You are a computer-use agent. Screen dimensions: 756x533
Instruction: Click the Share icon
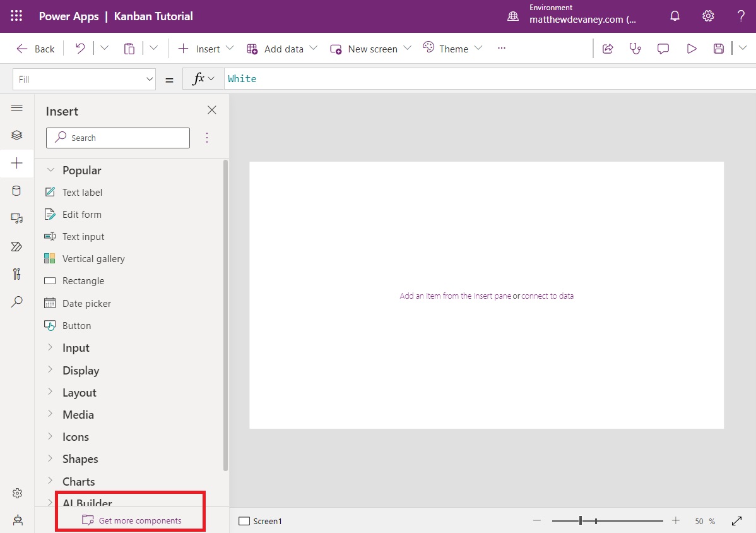pyautogui.click(x=608, y=48)
